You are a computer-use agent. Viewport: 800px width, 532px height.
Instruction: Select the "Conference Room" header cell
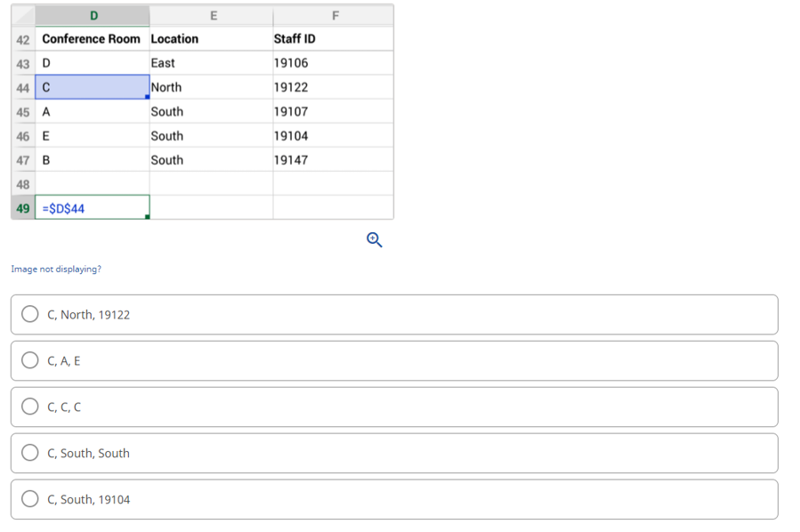92,38
